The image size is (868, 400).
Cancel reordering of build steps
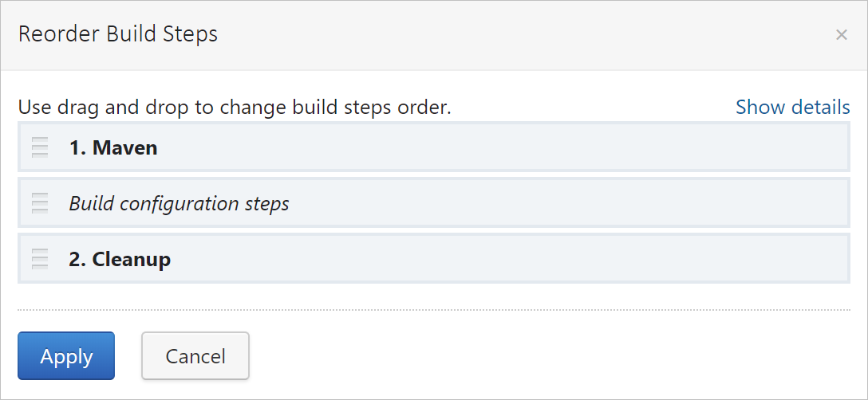(195, 355)
